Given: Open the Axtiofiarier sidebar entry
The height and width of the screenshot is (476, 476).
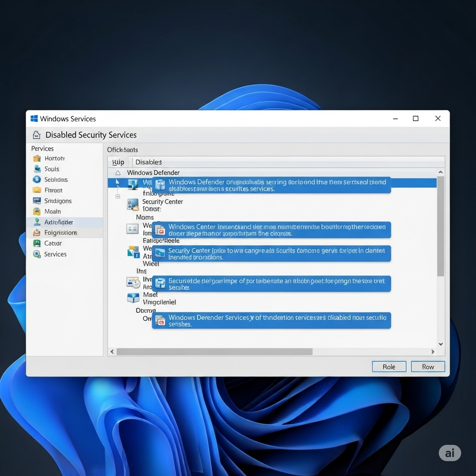Looking at the screenshot, I should click(x=65, y=222).
